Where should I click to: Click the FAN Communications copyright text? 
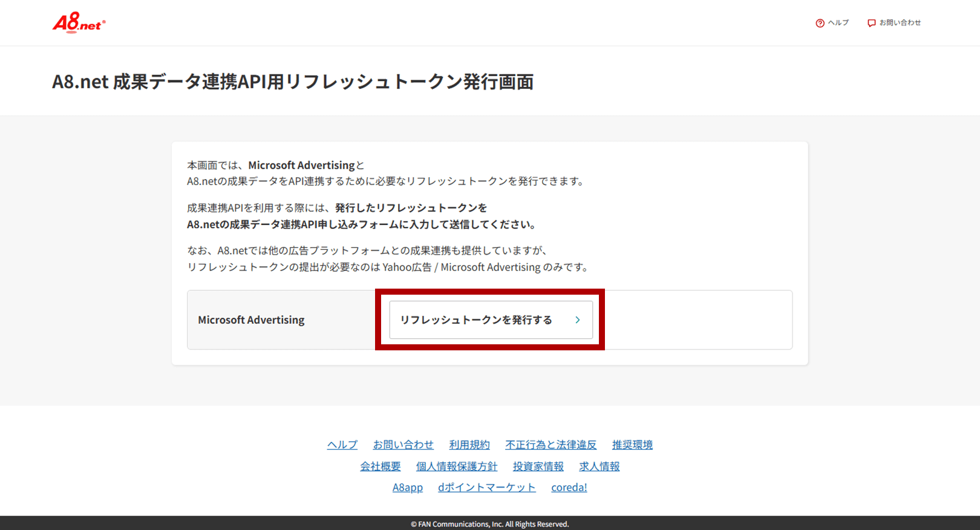pos(490,524)
